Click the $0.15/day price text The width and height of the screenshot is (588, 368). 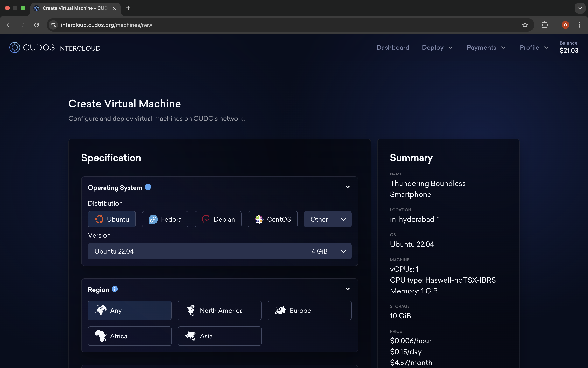[x=406, y=352]
